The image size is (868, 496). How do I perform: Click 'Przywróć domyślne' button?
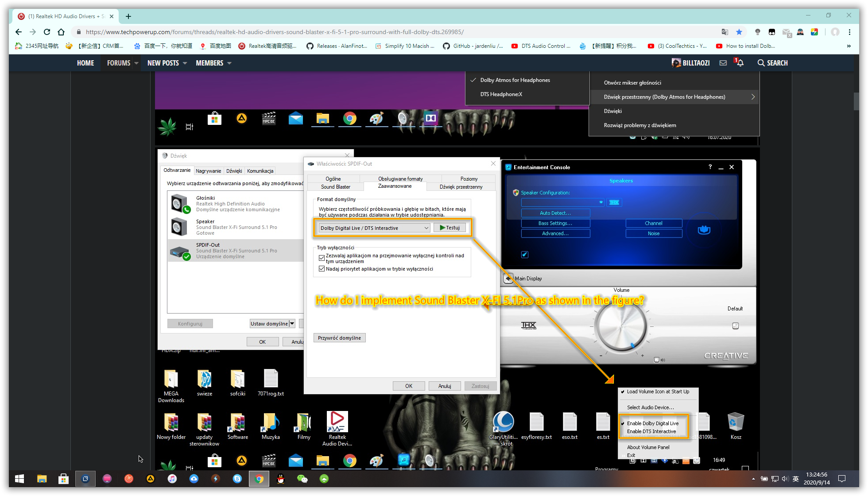tap(339, 338)
